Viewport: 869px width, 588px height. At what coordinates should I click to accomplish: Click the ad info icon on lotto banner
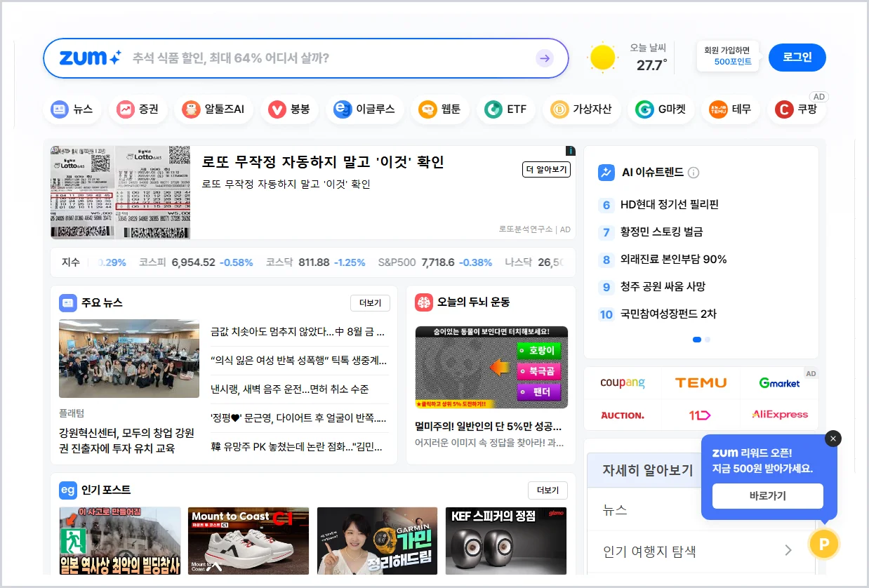571,151
